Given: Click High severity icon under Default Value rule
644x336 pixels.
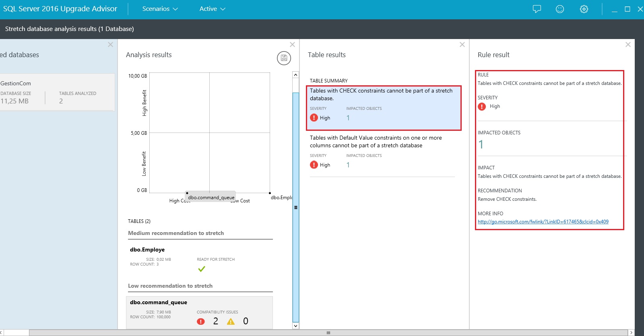Looking at the screenshot, I should (314, 165).
